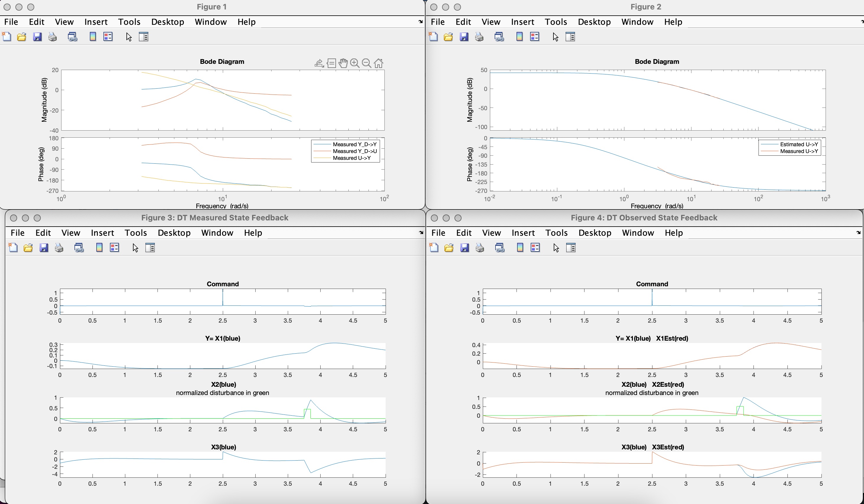
Task: Click the Measured Y_D->U legend entry
Action: [x=355, y=151]
